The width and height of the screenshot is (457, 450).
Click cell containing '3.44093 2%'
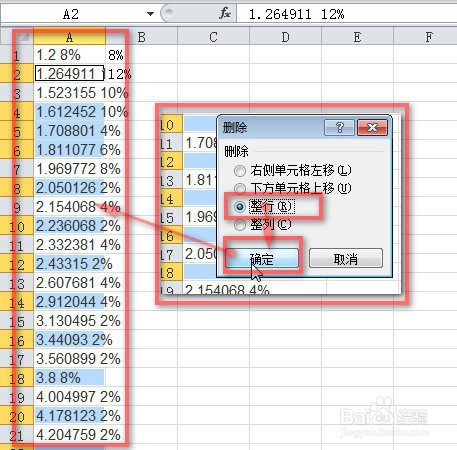tap(69, 340)
